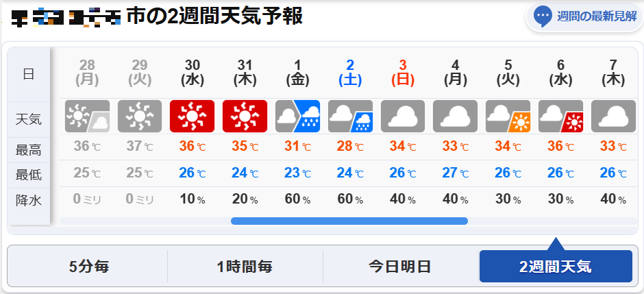The image size is (644, 294).
Task: Click cloudy with red sun icon for 6 (水)
Action: [560, 117]
